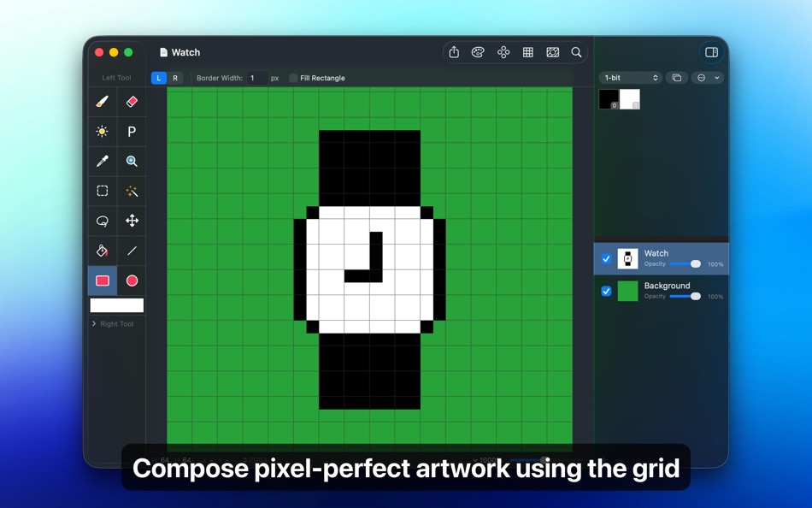Switch to the R tool tab
Viewport: 812px width, 508px height.
(174, 78)
